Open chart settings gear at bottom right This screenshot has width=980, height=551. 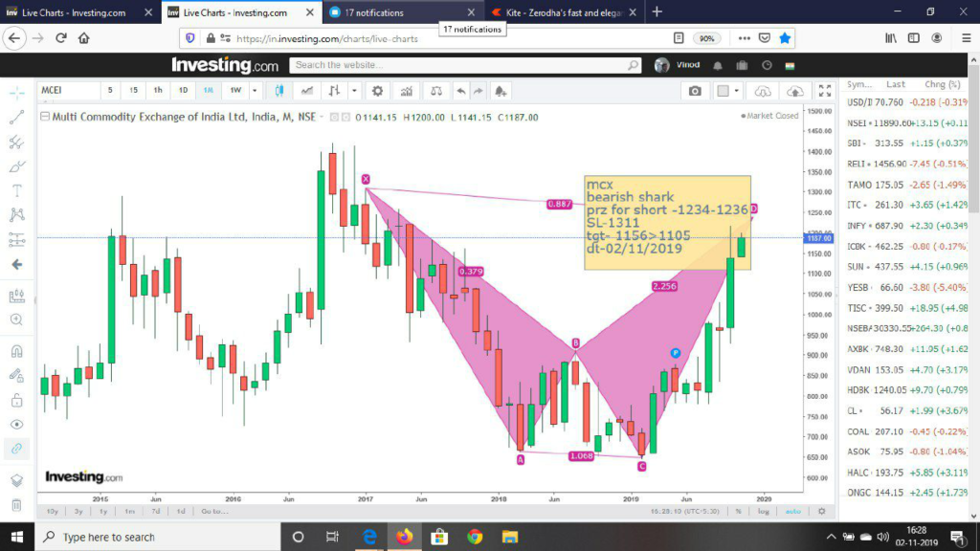tap(822, 511)
